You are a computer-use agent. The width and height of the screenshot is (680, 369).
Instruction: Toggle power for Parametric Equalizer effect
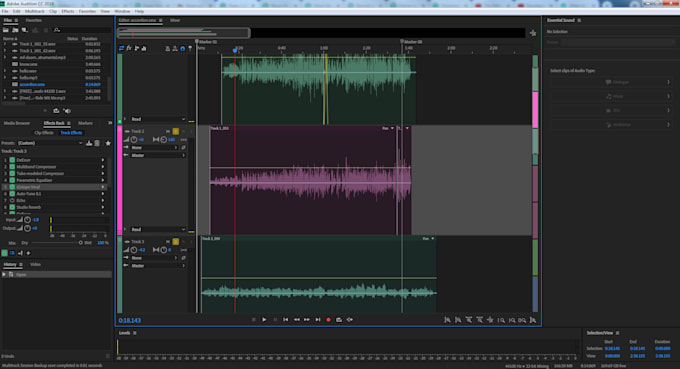click(12, 180)
